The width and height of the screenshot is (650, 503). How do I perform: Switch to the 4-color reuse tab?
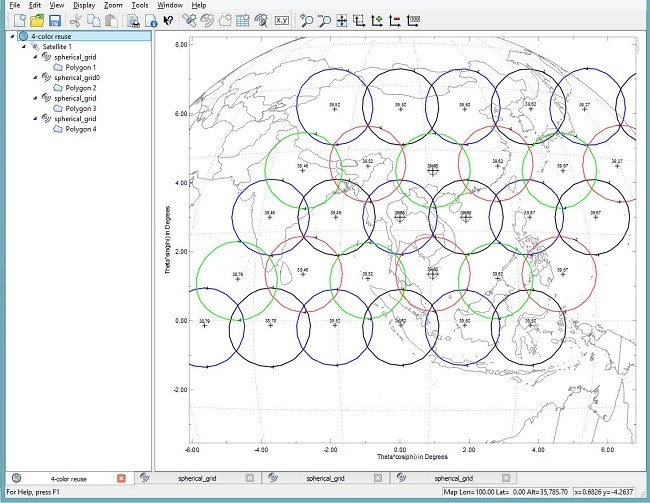pyautogui.click(x=68, y=479)
